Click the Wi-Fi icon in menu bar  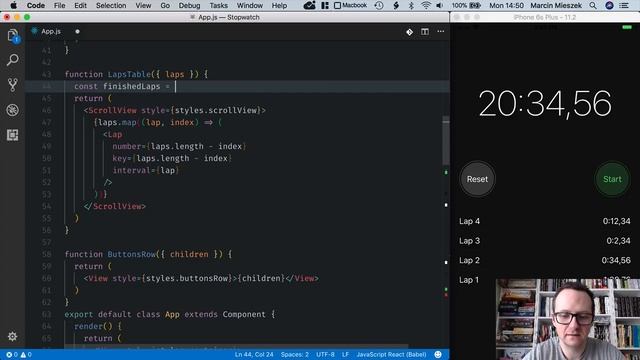426,5
